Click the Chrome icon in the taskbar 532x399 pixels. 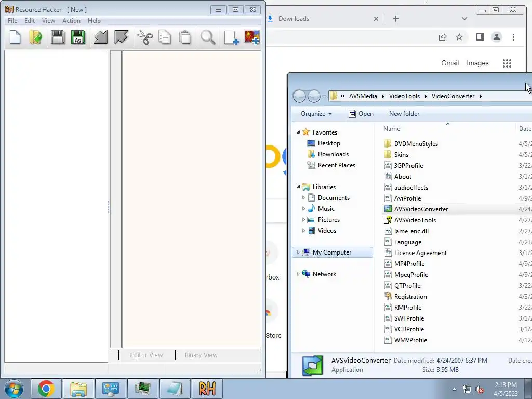click(46, 389)
